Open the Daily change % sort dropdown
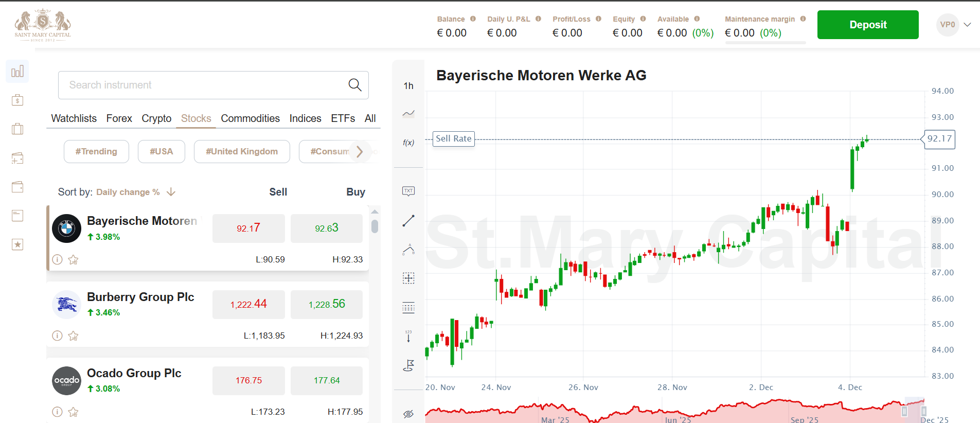Screen dimensions: 980x423 click(128, 192)
